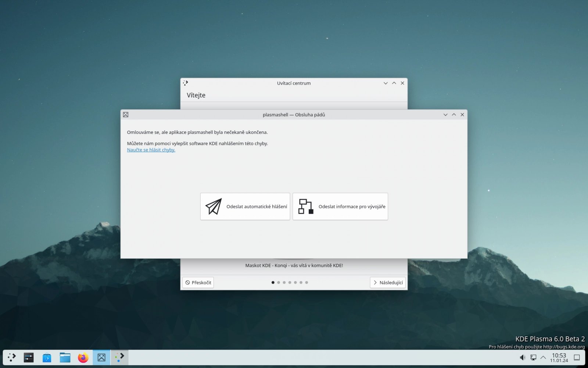
Task: Click the "Maskot KDE - Konqi" caption text
Action: tap(294, 265)
